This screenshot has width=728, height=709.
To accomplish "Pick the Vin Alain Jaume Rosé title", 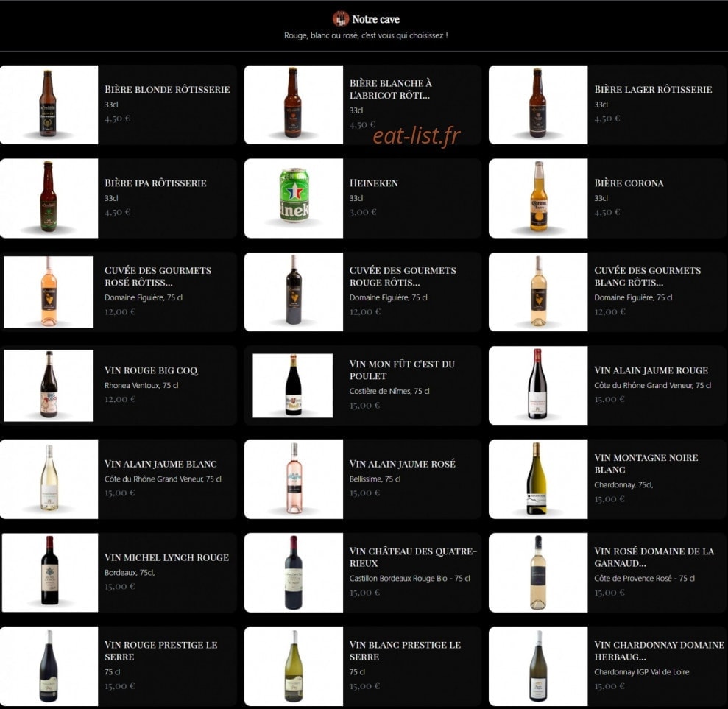I will coord(402,464).
